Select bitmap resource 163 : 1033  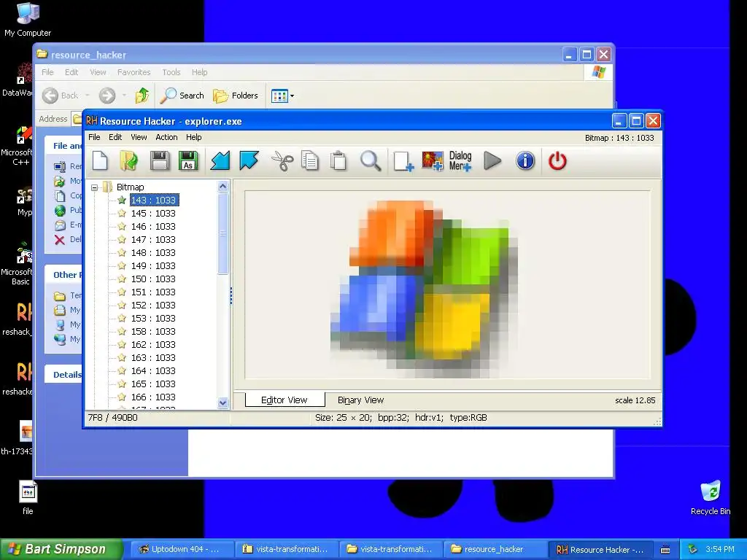click(x=153, y=357)
